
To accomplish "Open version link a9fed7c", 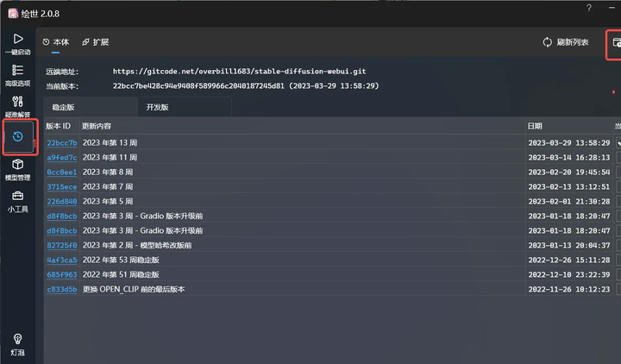I will (x=62, y=157).
